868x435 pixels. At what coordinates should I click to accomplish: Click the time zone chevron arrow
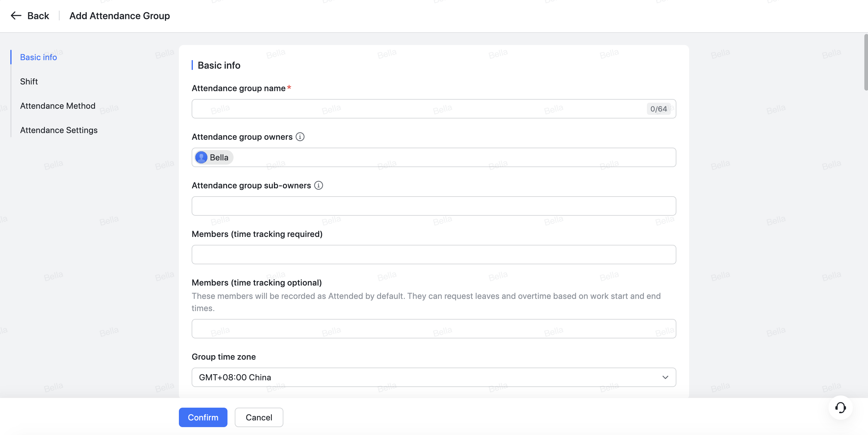pyautogui.click(x=665, y=377)
